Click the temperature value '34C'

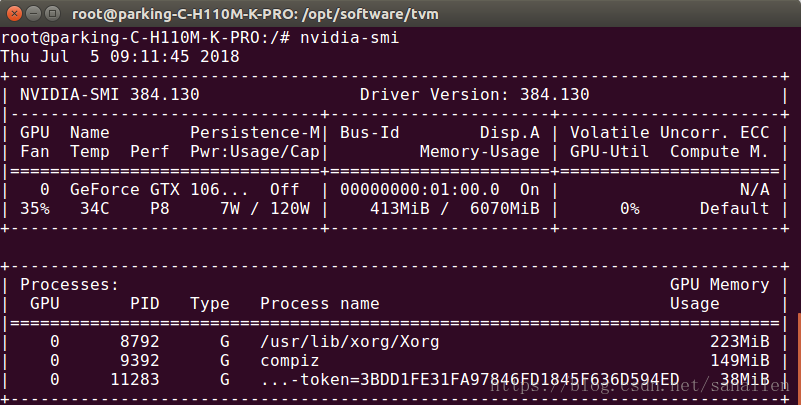(95, 209)
